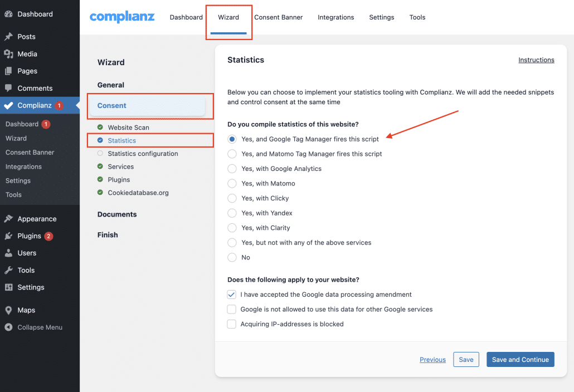Click the Appearance paintbrush icon

click(8, 219)
